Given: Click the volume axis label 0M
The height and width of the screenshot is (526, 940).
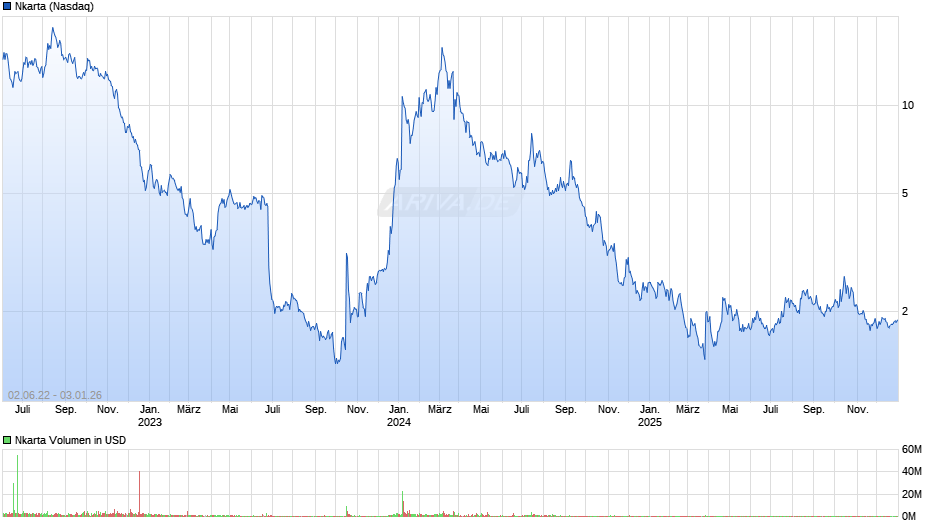Looking at the screenshot, I should [909, 516].
